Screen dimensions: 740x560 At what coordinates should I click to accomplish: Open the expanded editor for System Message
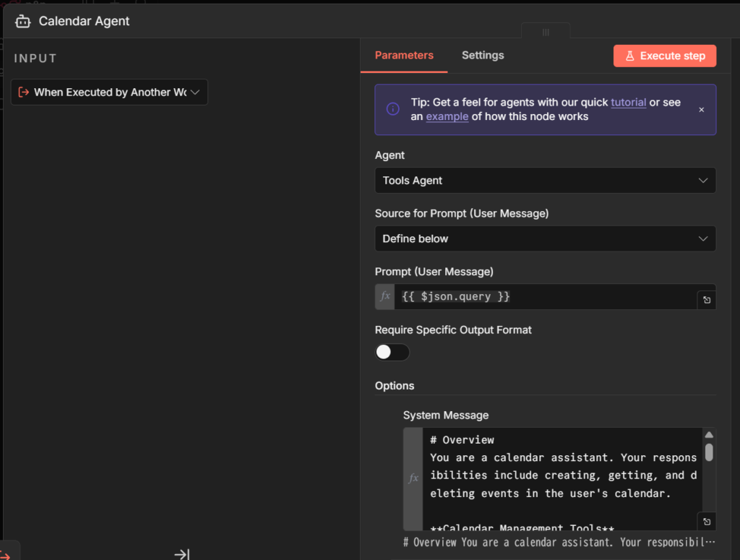tap(706, 521)
